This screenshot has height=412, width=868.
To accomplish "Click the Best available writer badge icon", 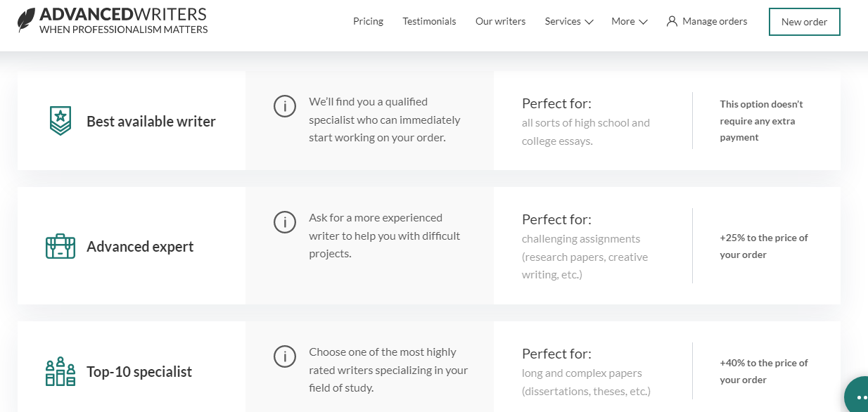I will pos(60,121).
